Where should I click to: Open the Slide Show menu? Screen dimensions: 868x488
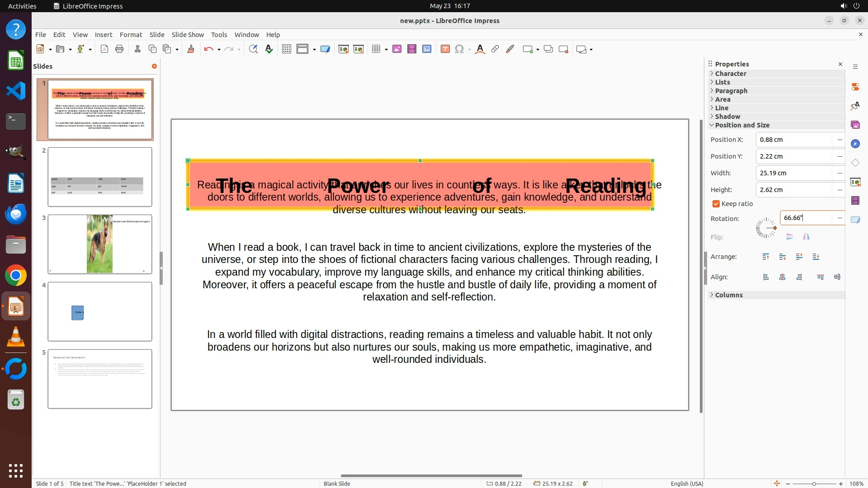(188, 35)
